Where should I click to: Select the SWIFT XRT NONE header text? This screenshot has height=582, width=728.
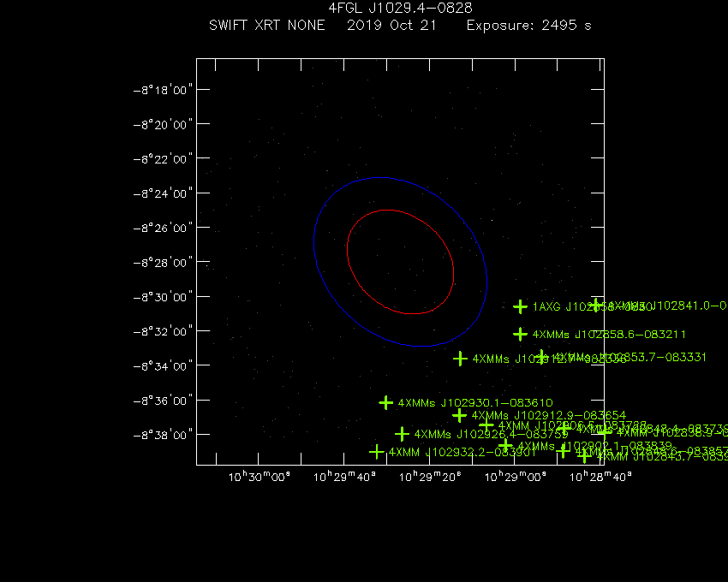pyautogui.click(x=267, y=25)
